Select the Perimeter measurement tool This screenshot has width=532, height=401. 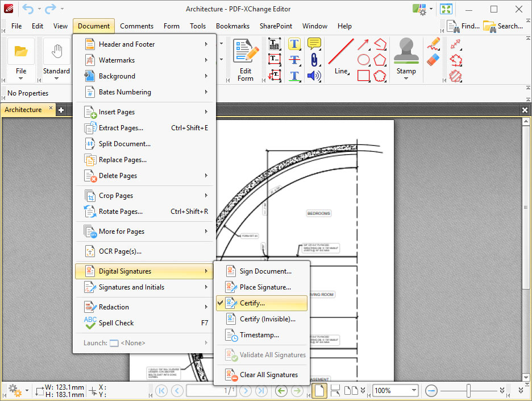click(x=456, y=60)
